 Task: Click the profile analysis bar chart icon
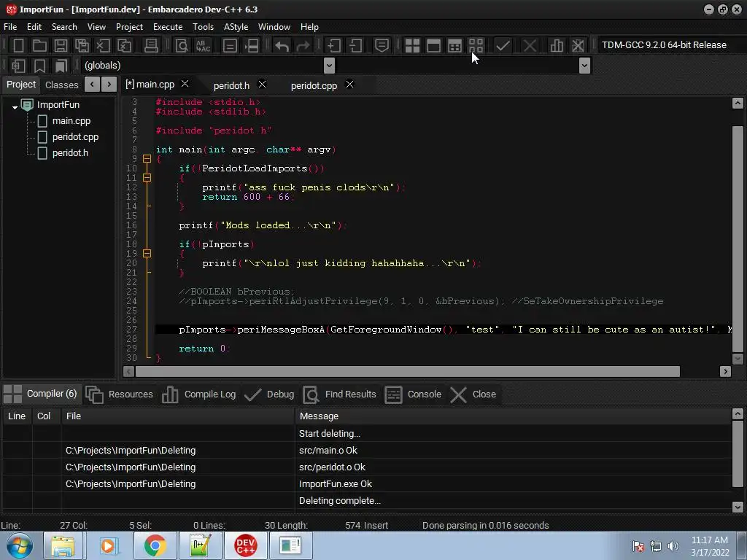click(557, 45)
